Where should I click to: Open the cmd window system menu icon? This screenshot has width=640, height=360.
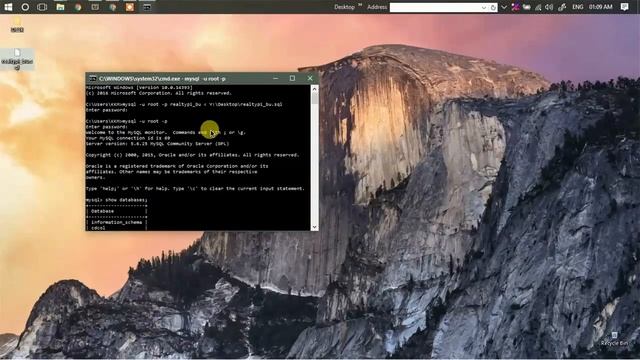point(93,78)
